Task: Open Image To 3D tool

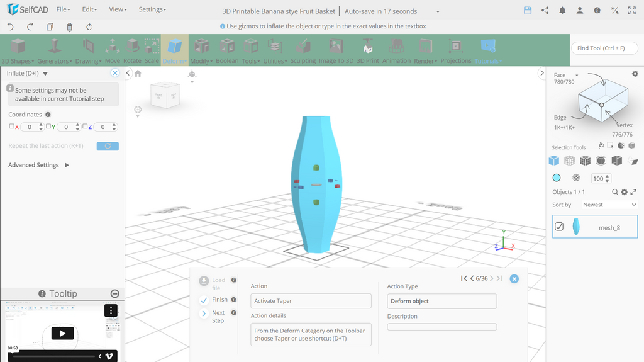Action: (336, 51)
